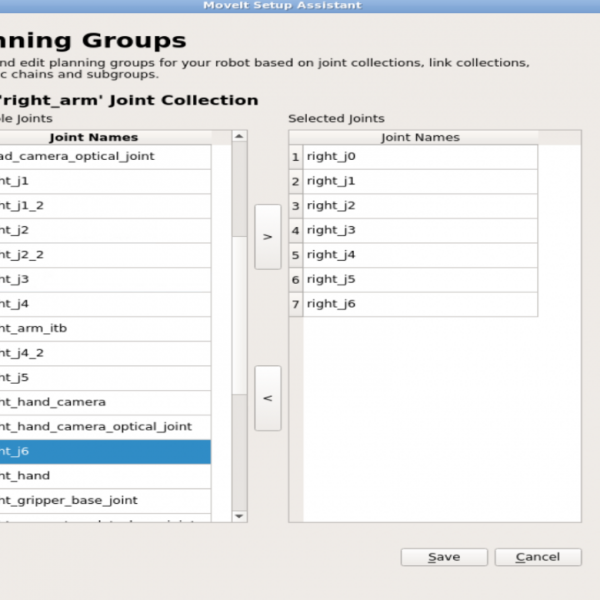Select right_j3 in Selected Joints
The height and width of the screenshot is (600, 600).
coord(420,230)
